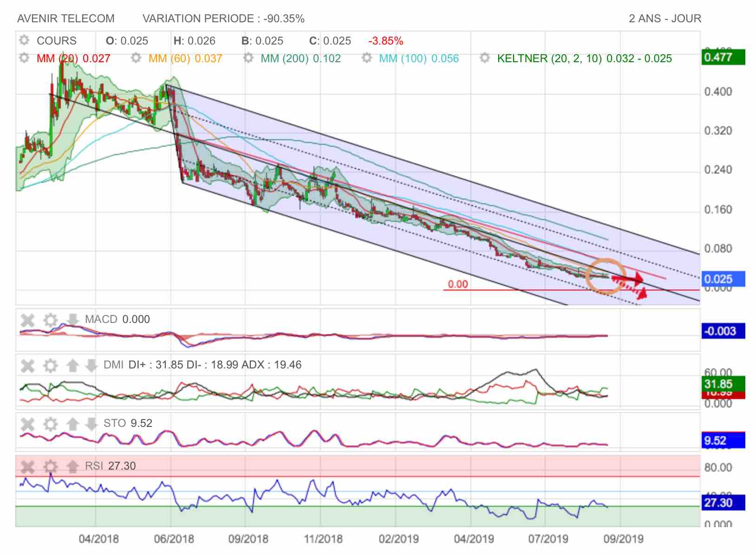
Task: Click the 2 ANS - JOUR period label
Action: [665, 19]
